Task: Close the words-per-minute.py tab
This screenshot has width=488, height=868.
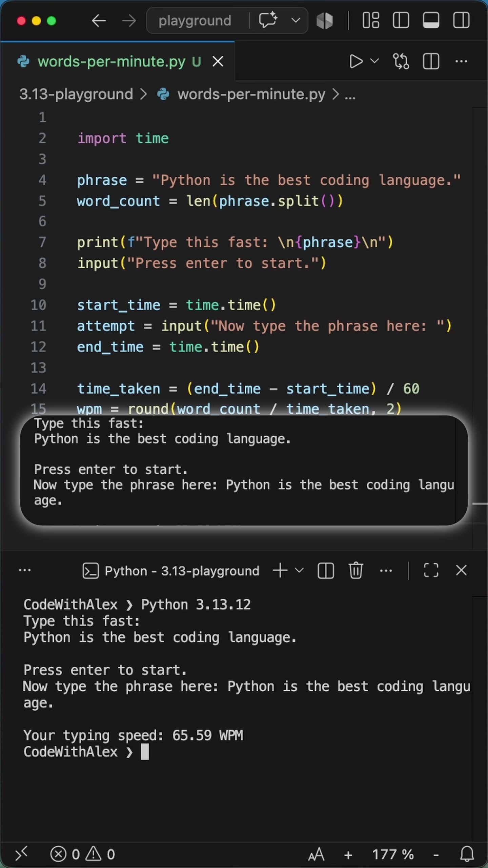Action: (218, 62)
